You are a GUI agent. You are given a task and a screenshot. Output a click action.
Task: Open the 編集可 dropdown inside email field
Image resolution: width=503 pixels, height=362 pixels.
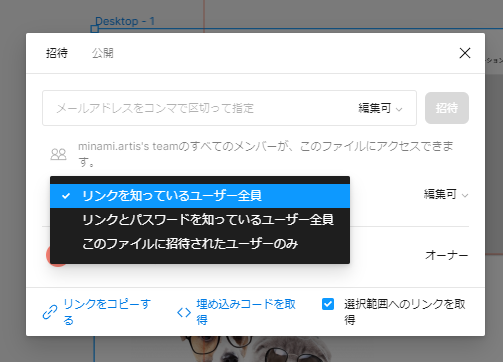pos(380,108)
